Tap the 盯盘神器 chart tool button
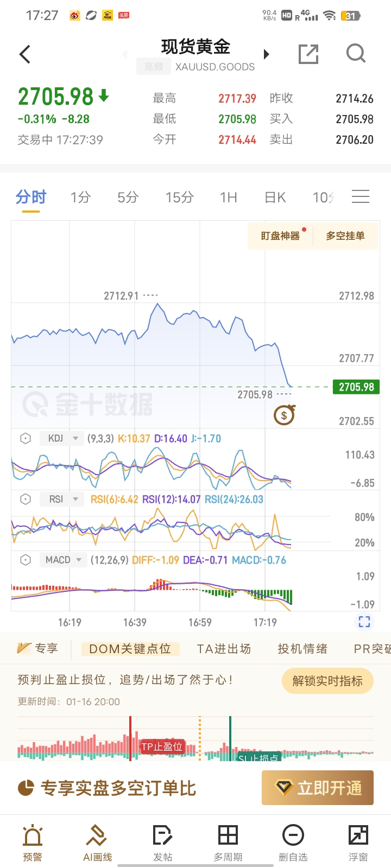The height and width of the screenshot is (868, 391). click(280, 236)
